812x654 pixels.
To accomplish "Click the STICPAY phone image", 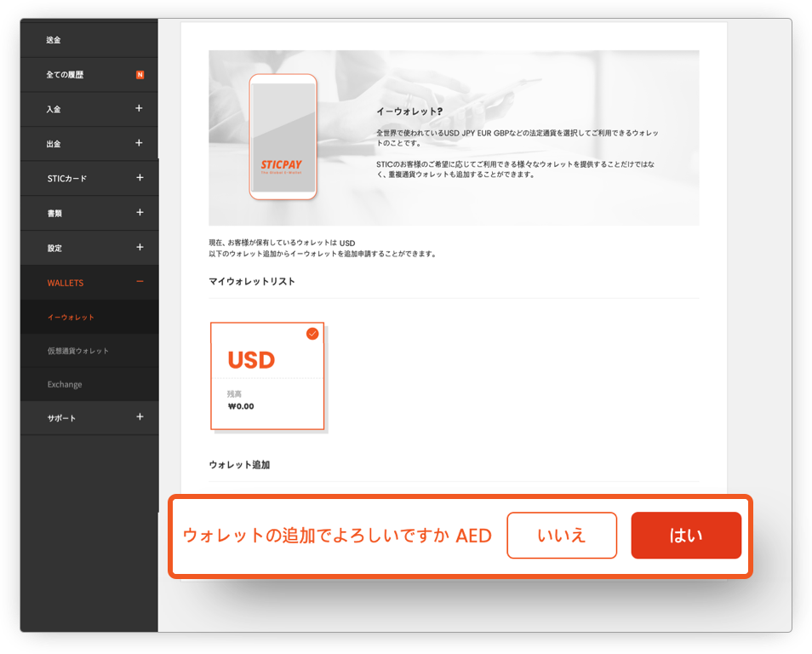I will point(283,137).
